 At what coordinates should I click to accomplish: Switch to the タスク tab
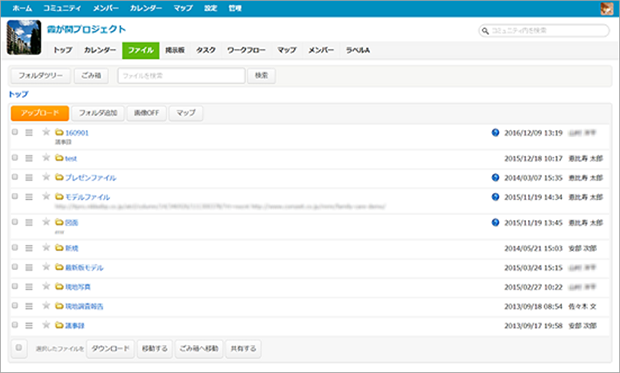coord(206,50)
